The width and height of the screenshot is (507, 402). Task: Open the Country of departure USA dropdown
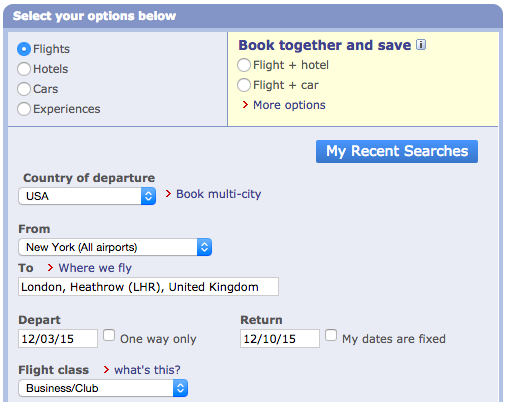[x=87, y=196]
